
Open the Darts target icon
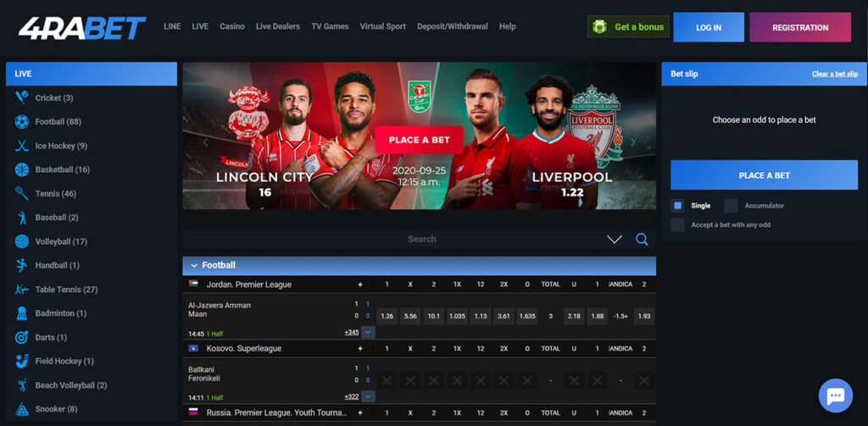pyautogui.click(x=21, y=337)
